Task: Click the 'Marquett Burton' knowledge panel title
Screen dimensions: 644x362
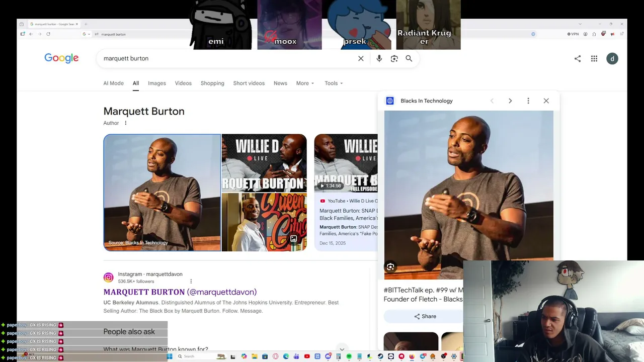Action: pos(144,111)
